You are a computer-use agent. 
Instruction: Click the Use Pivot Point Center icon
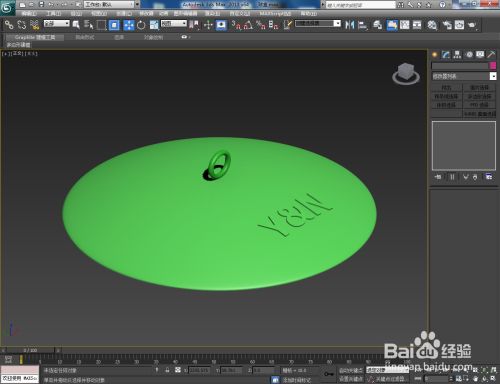click(x=194, y=25)
